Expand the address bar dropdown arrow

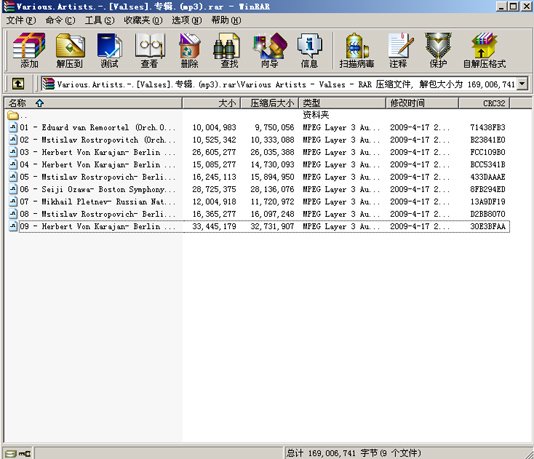point(522,83)
